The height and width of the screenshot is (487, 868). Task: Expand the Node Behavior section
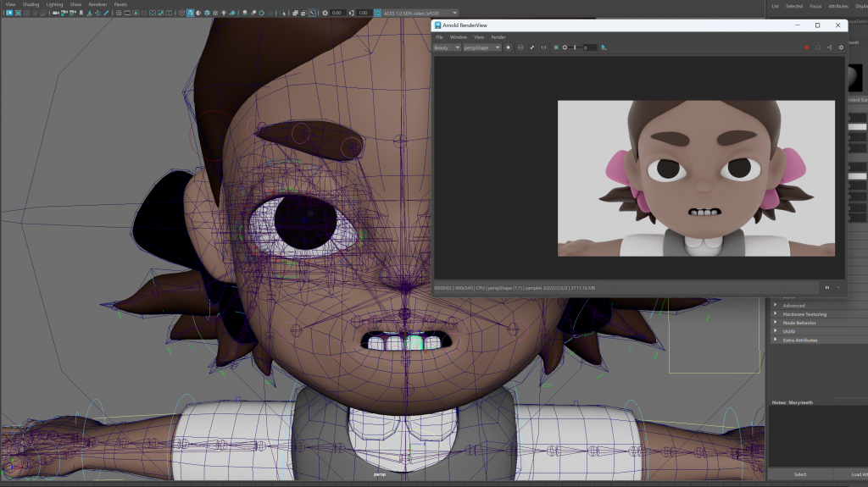point(799,323)
